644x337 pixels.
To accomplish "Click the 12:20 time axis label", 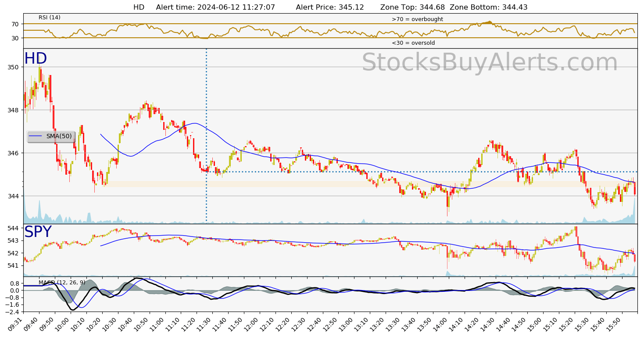I will 283,324.
